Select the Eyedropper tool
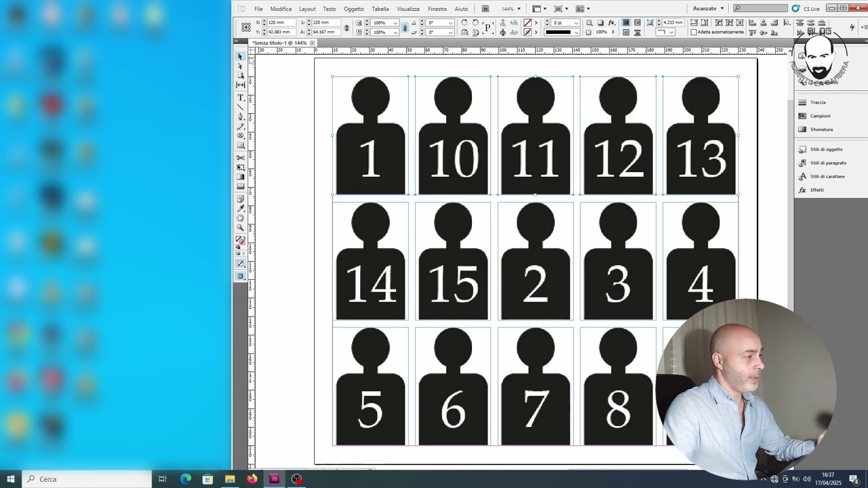The height and width of the screenshot is (488, 868). (x=240, y=209)
